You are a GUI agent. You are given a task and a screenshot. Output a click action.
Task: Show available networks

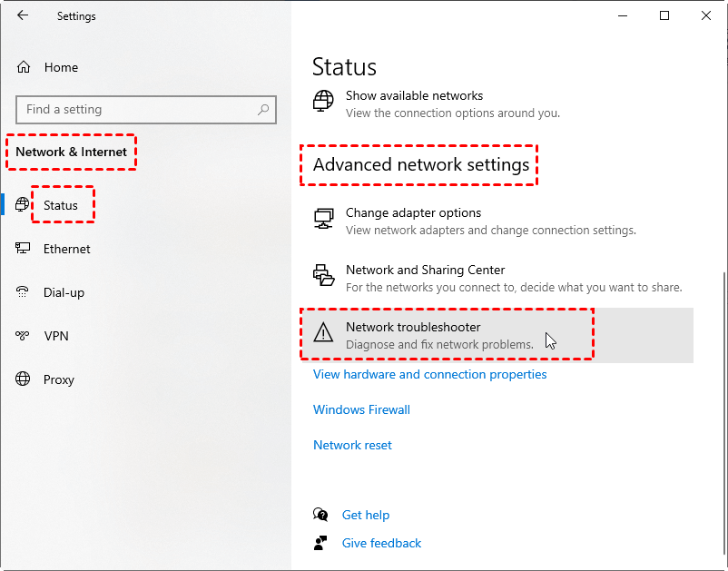coord(414,96)
